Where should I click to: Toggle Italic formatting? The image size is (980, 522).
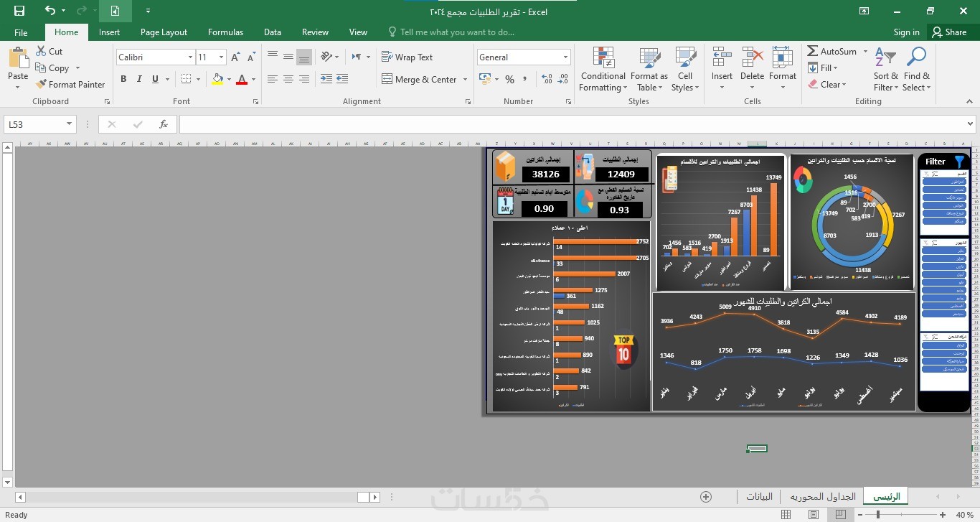click(139, 79)
